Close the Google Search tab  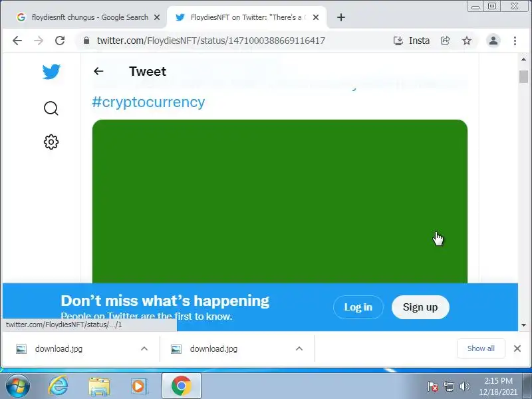tap(157, 17)
